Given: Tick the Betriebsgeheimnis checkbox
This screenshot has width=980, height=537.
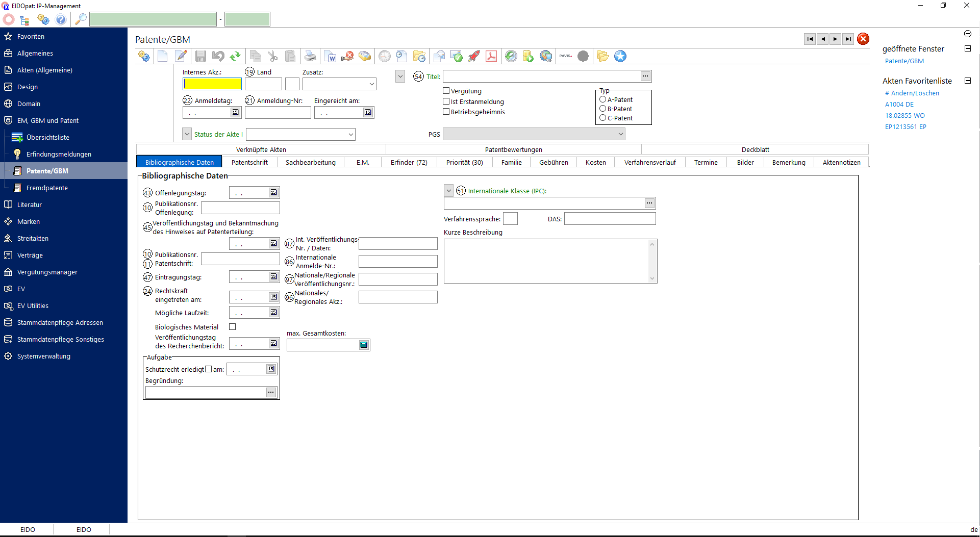Looking at the screenshot, I should [x=446, y=112].
